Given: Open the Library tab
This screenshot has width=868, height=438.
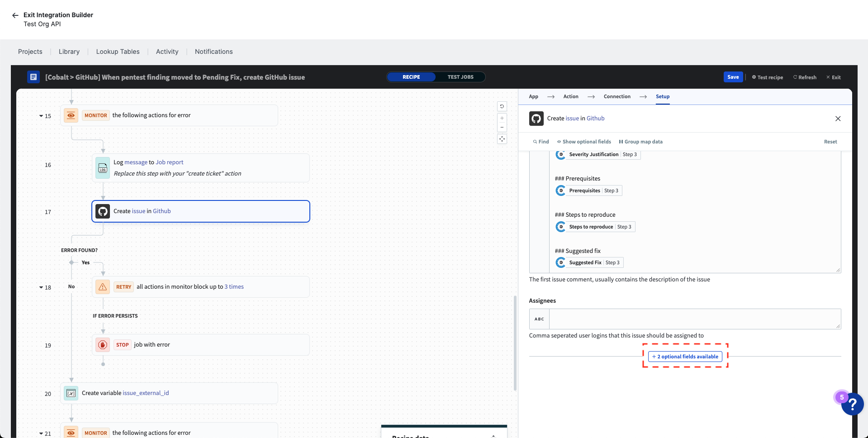Looking at the screenshot, I should [x=69, y=52].
